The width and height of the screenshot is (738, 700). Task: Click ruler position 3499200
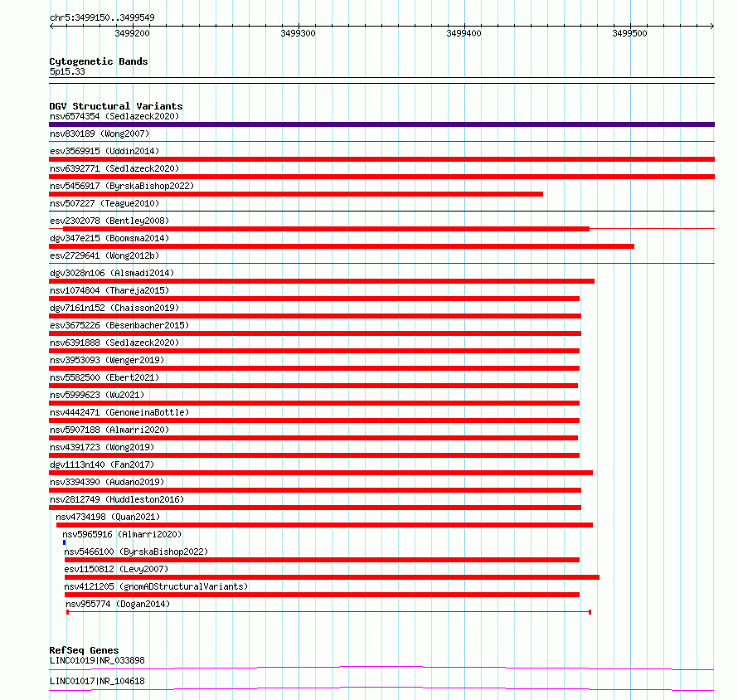pos(132,33)
